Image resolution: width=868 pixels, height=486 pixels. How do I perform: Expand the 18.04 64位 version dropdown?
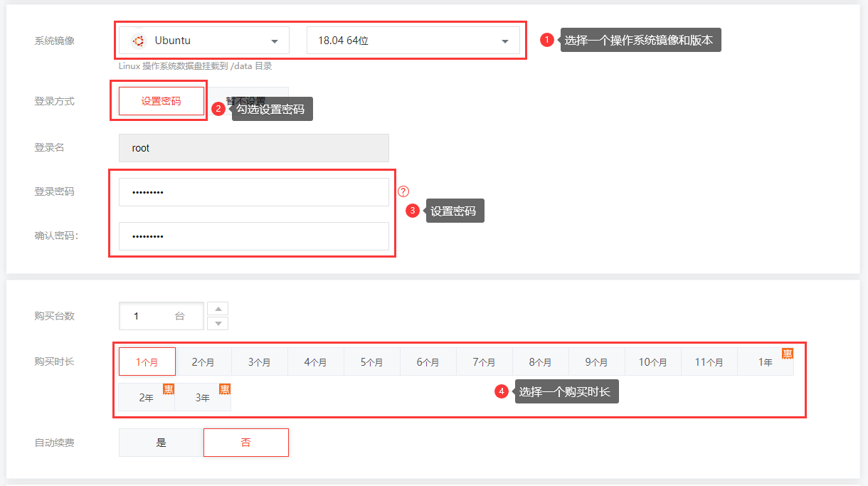coord(413,41)
